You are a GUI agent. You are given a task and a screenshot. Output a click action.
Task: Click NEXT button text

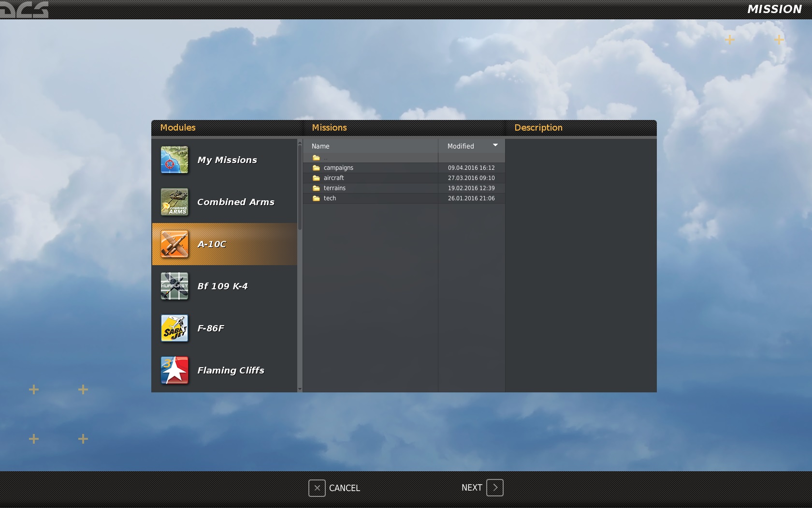coord(472,488)
